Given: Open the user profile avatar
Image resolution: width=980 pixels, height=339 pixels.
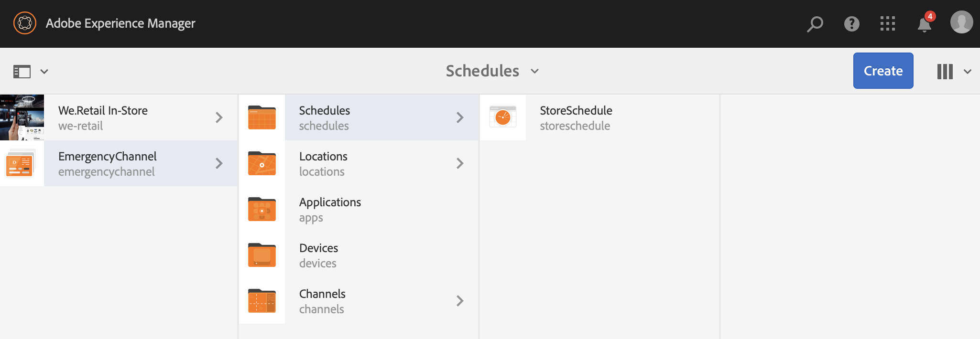Looking at the screenshot, I should pos(961,22).
